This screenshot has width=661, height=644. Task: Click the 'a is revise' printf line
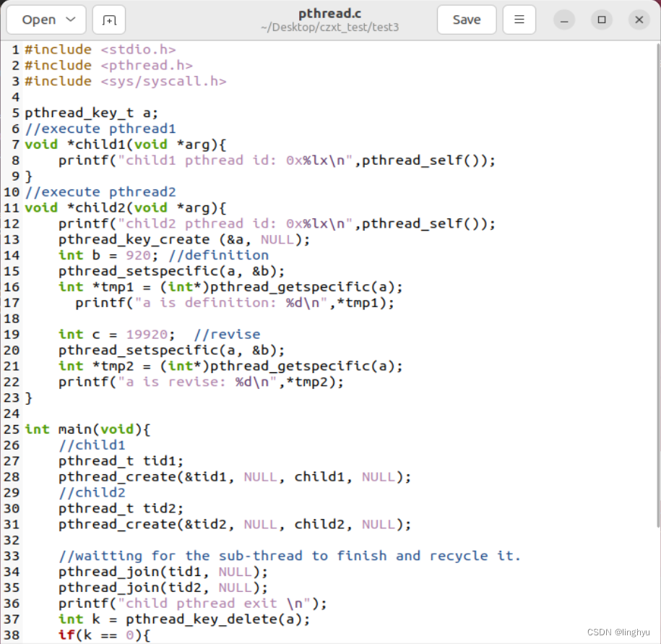[201, 382]
